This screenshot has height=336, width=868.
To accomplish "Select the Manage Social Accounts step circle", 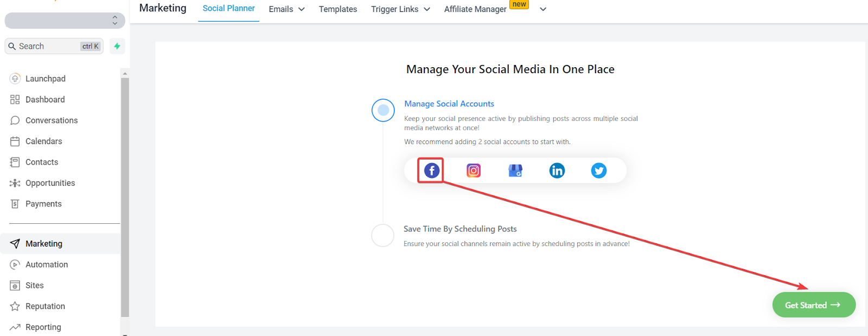I will [383, 110].
